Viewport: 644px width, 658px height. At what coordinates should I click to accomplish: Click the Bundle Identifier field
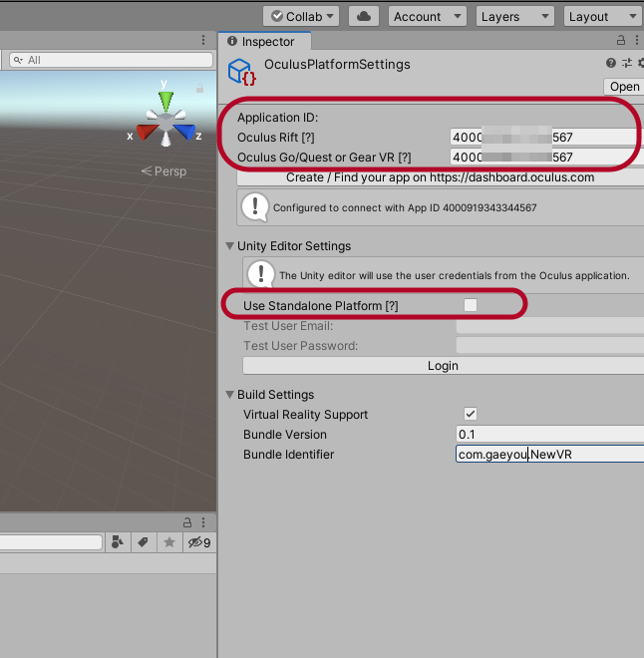coord(549,454)
